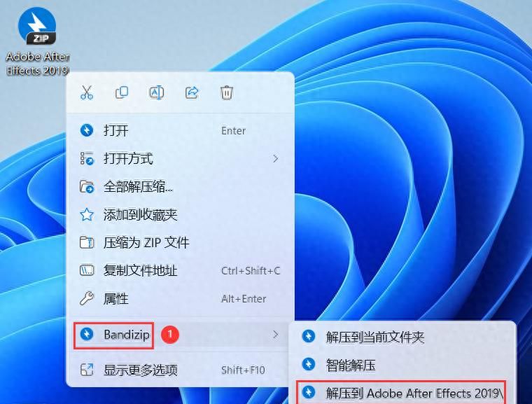The height and width of the screenshot is (404, 532).
Task: Open the 打开方式 submenu entry
Action: point(180,158)
